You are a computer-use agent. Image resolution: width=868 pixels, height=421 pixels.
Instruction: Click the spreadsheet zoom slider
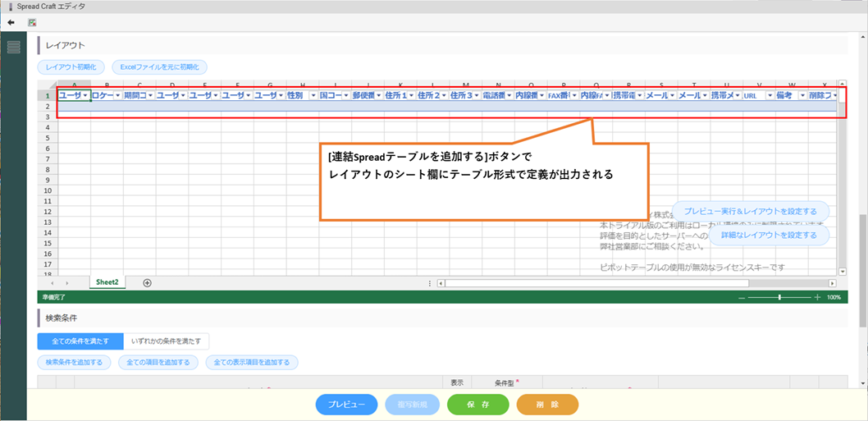[779, 297]
